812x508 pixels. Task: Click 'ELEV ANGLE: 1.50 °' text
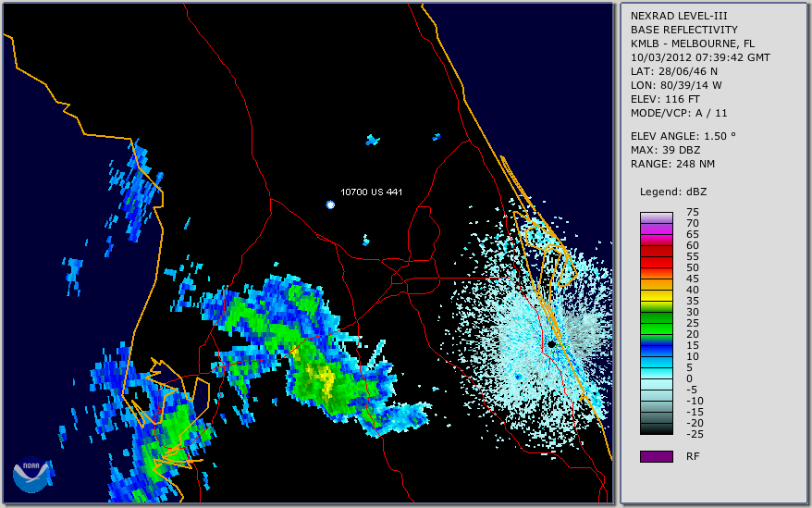tap(683, 136)
